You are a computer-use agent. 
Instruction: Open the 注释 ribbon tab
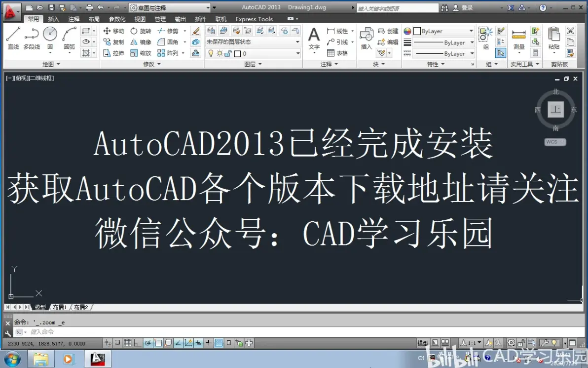[74, 19]
